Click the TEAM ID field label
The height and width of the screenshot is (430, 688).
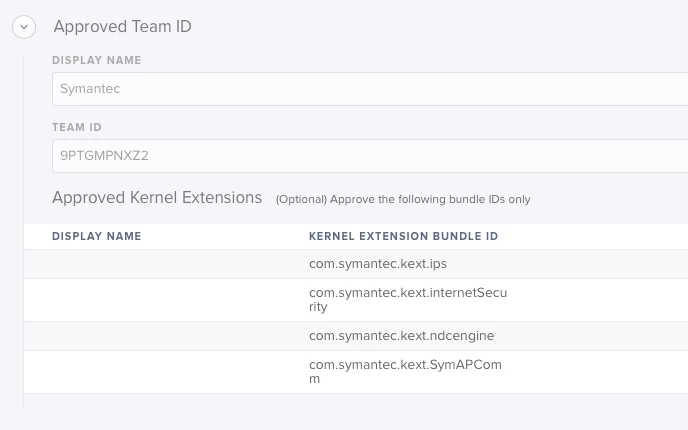77,127
